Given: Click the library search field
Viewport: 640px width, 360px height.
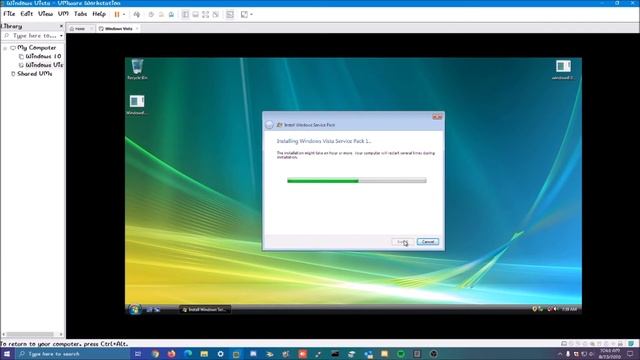Looking at the screenshot, I should [x=32, y=36].
